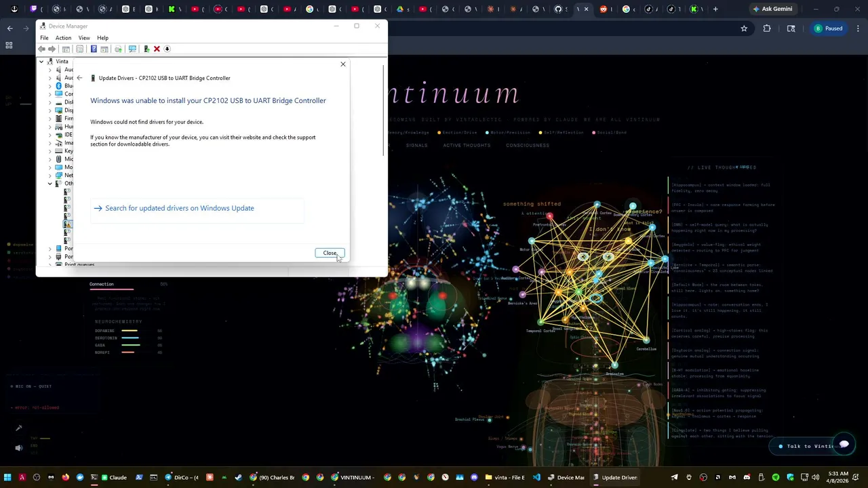Open the View menu in Device Manager

point(84,38)
